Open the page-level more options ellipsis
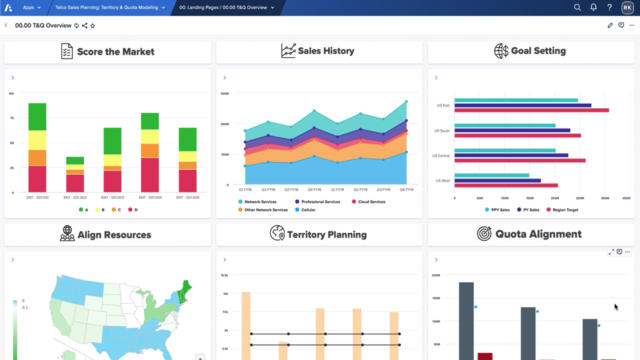This screenshot has width=640, height=360. (632, 25)
